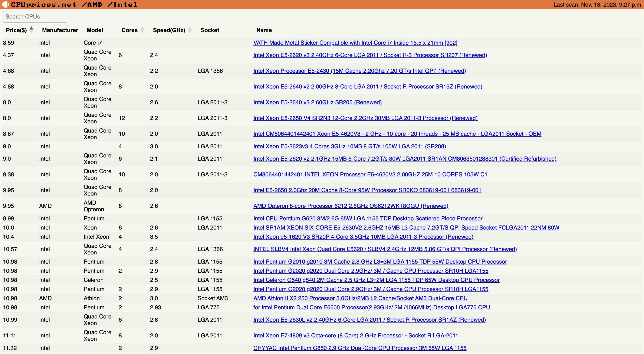644x354 pixels.
Task: Click the Cores column header
Action: tap(129, 30)
